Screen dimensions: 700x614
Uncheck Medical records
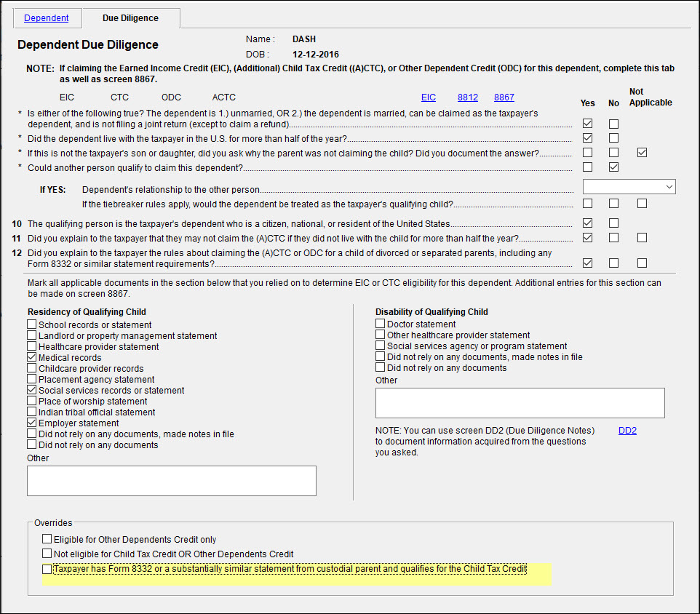(x=32, y=357)
